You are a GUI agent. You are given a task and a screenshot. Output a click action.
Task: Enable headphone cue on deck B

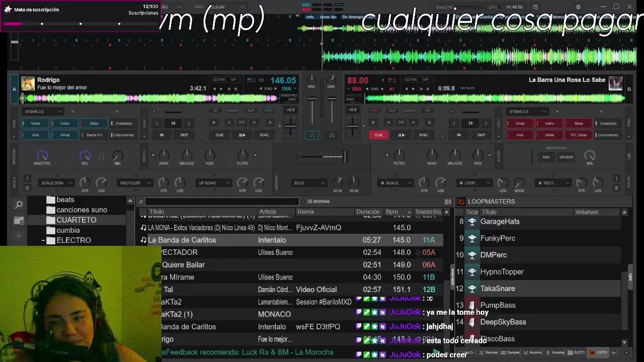[332, 135]
